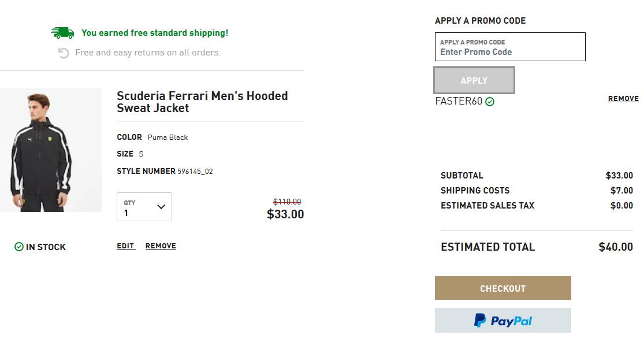Click the PayPal logo icon
Viewport: 644px width, 346px height.
pyautogui.click(x=480, y=321)
